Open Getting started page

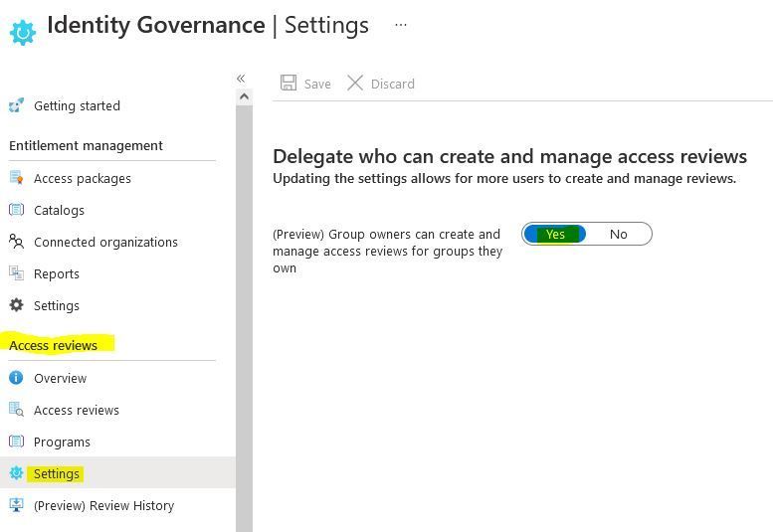coord(77,106)
